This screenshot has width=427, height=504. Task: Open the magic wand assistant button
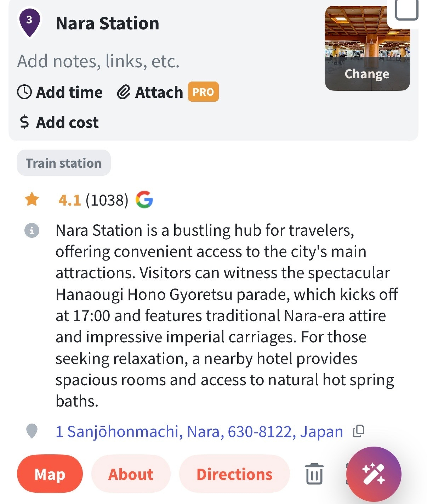tap(374, 474)
